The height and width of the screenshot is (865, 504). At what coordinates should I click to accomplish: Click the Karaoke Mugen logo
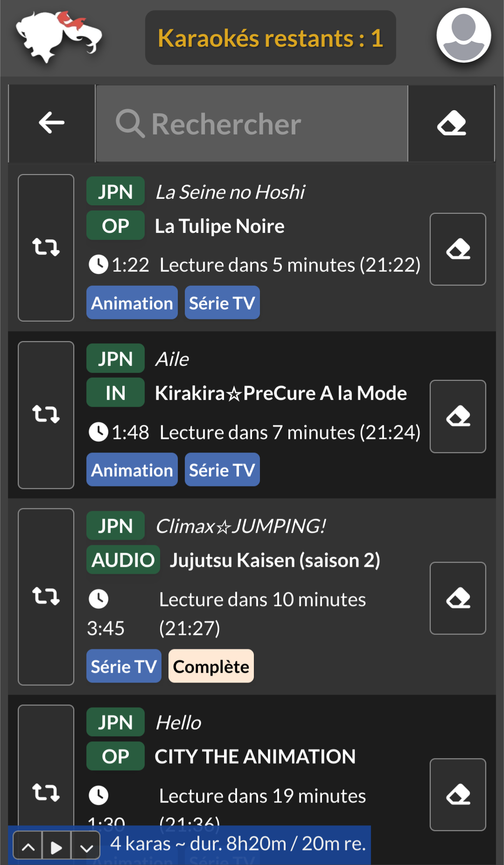(59, 36)
